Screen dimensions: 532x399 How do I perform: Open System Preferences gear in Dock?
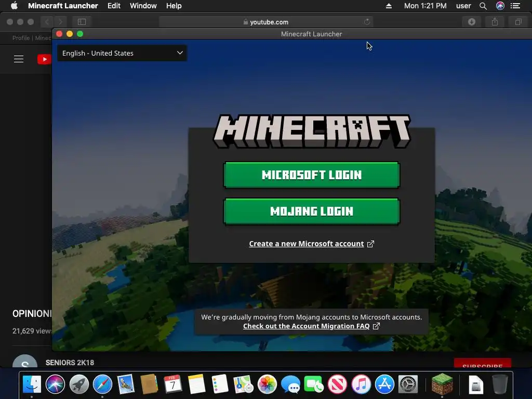pos(408,384)
